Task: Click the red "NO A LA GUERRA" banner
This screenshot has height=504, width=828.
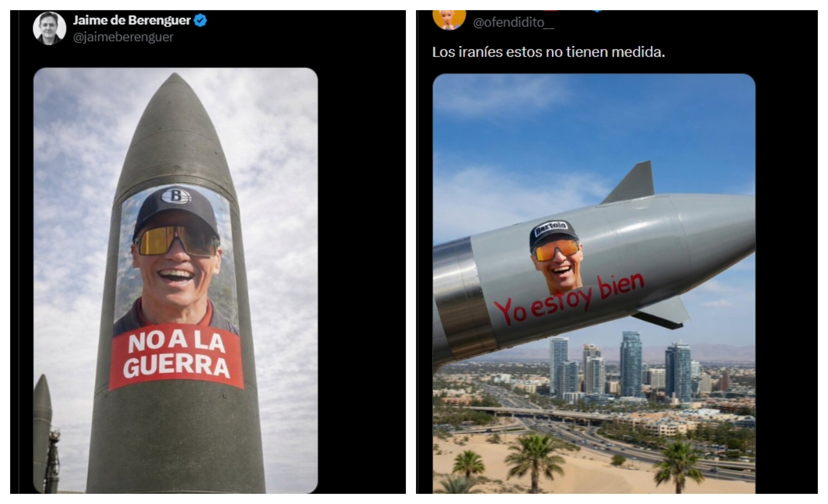Action: click(x=176, y=357)
